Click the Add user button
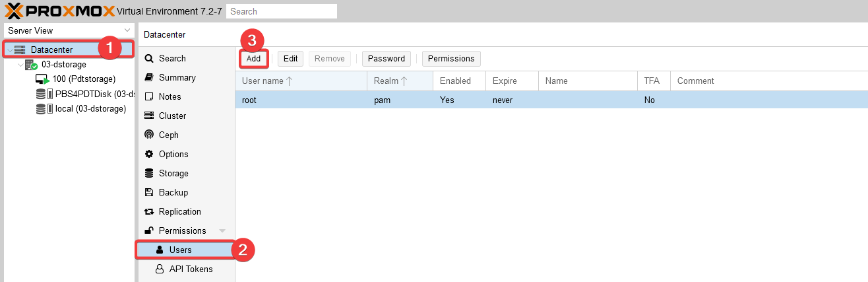The image size is (868, 282). [254, 59]
